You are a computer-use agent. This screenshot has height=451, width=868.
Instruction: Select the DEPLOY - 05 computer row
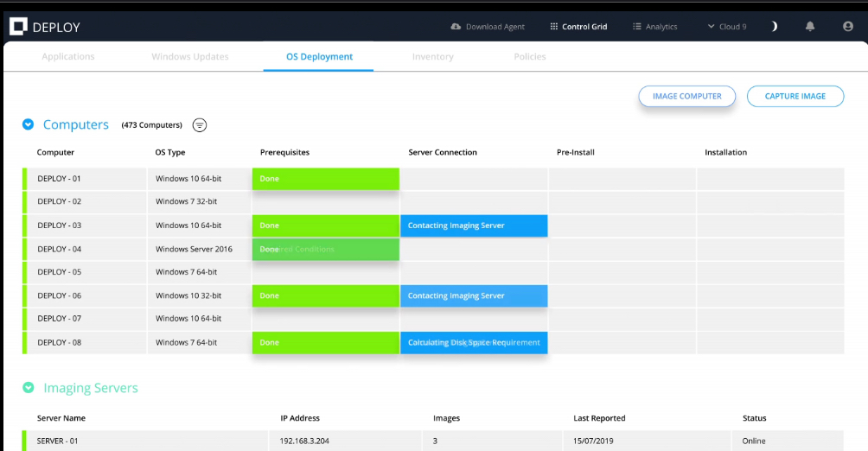(59, 272)
